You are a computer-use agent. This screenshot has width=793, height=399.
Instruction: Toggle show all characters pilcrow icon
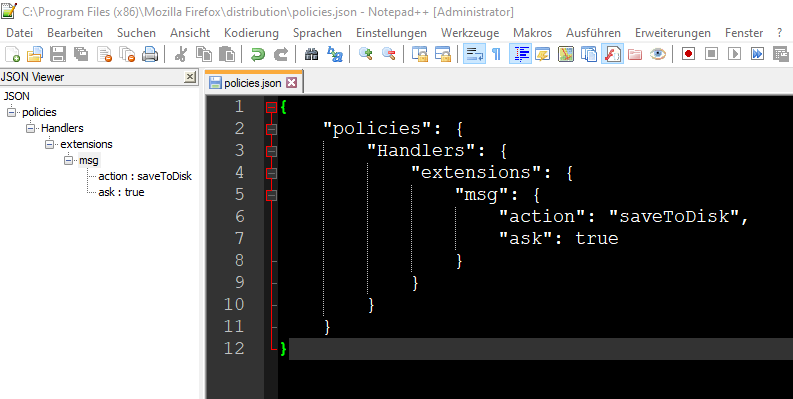pos(497,54)
